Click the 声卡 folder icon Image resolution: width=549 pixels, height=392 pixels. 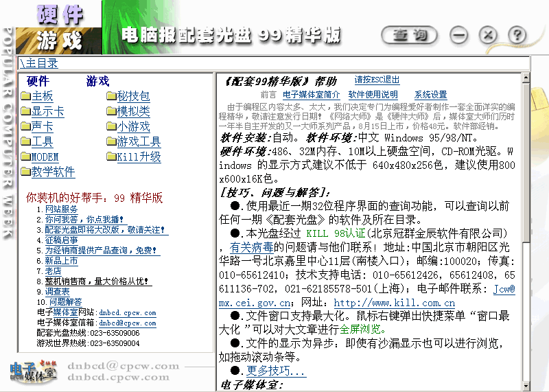pyautogui.click(x=25, y=126)
